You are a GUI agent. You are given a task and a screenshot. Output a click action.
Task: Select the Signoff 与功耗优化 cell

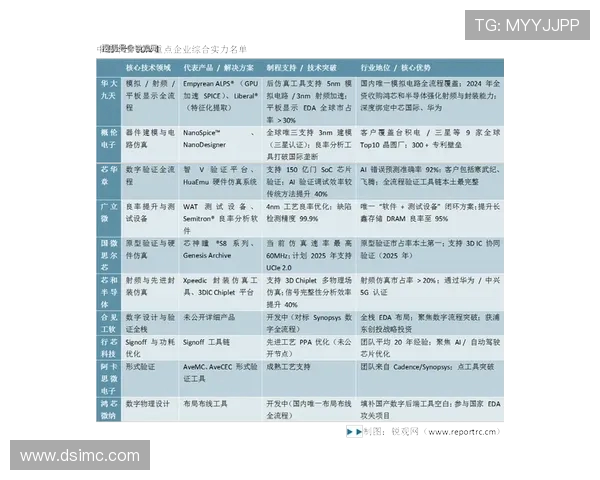150,348
